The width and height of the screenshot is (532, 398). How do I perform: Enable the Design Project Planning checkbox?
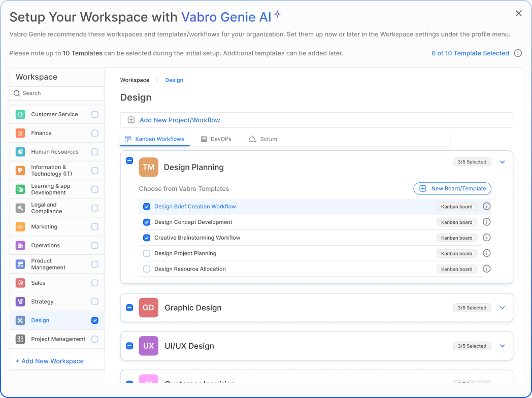(x=147, y=253)
